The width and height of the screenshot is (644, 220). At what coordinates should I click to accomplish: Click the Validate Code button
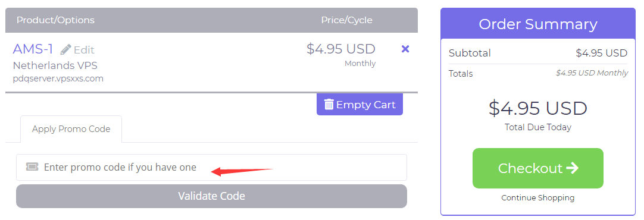[211, 196]
